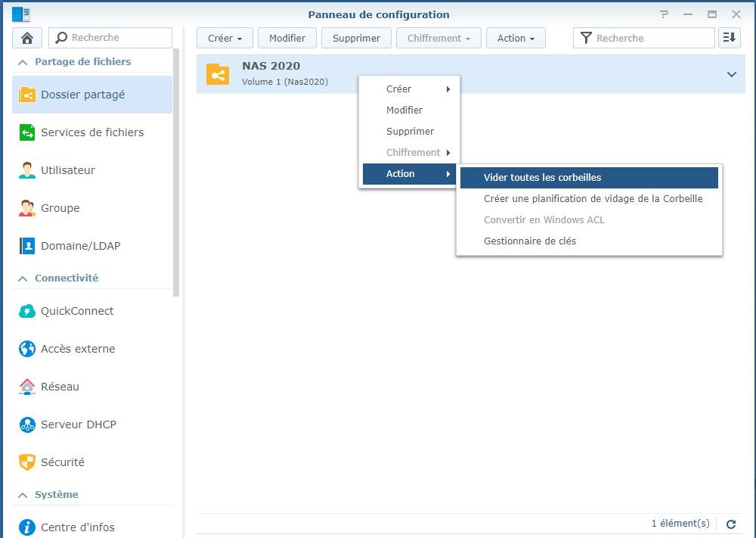The height and width of the screenshot is (538, 756).
Task: Select the Utilisateur icon
Action: (27, 170)
